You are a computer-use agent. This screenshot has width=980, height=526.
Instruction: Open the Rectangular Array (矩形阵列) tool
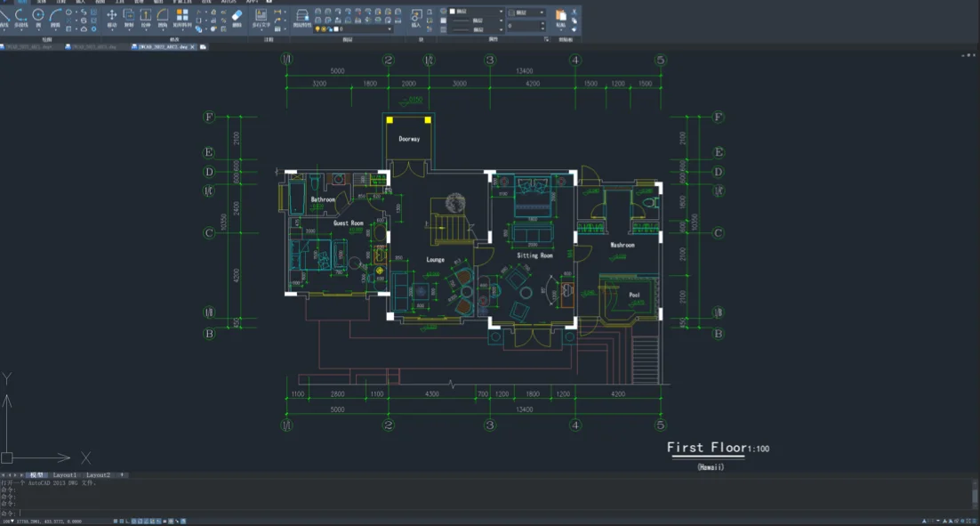pos(182,18)
